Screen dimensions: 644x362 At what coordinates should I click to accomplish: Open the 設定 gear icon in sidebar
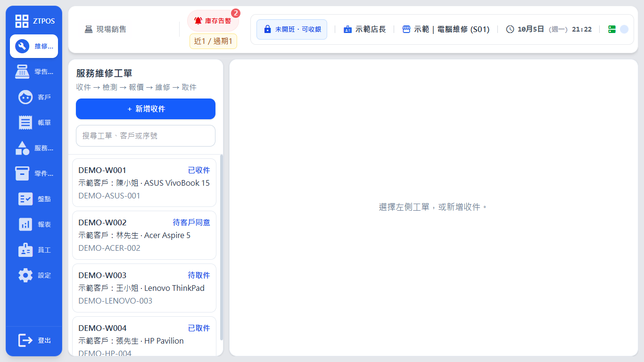click(x=25, y=275)
